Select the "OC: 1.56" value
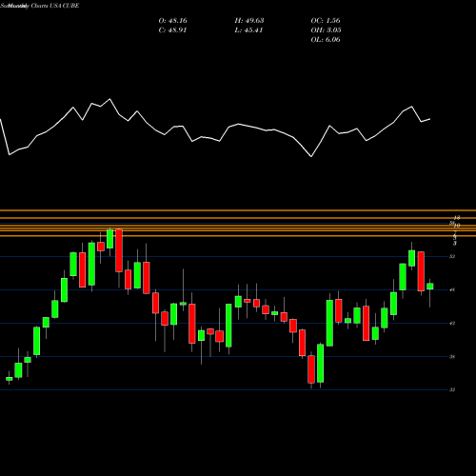This screenshot has height=476, width=476. point(326,21)
